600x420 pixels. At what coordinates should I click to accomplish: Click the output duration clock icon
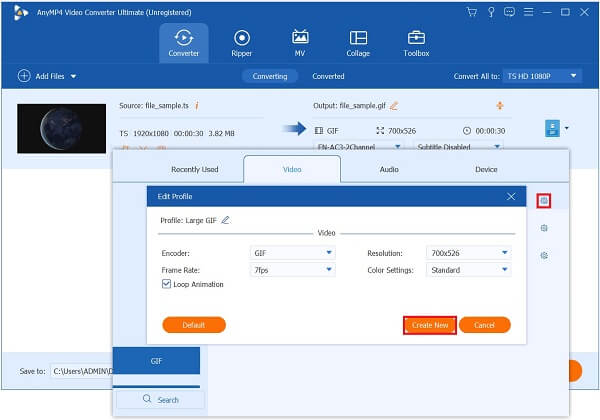[x=467, y=131]
